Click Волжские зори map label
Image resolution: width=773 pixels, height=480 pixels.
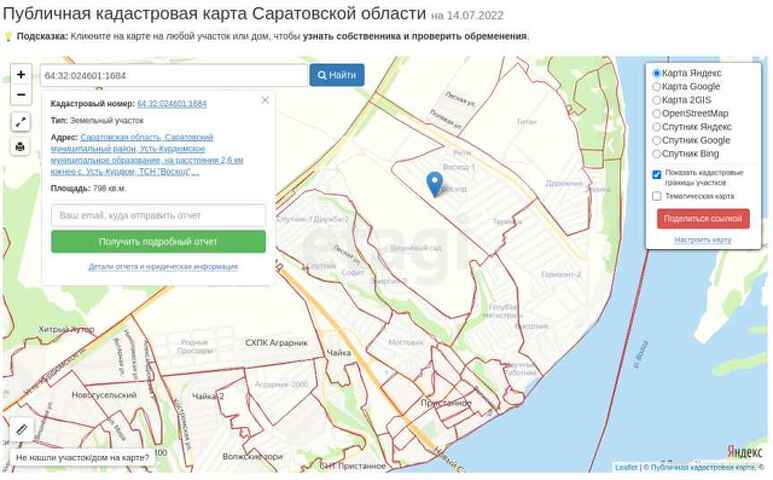pos(252,456)
